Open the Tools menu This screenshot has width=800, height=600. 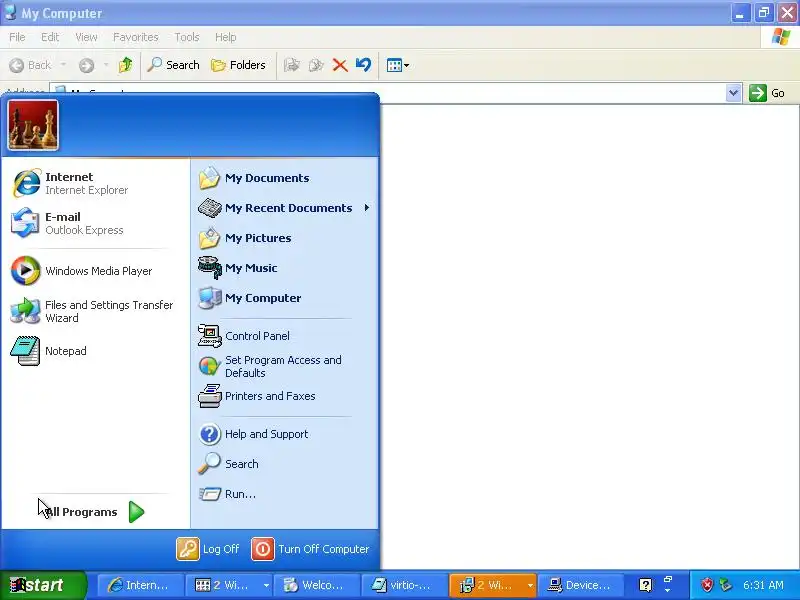[x=187, y=37]
